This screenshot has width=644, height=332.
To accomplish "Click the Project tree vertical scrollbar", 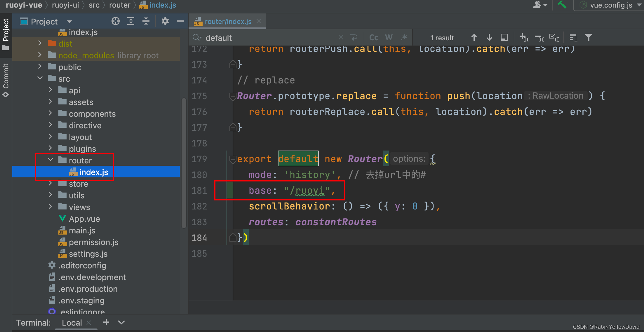I will coord(184,163).
